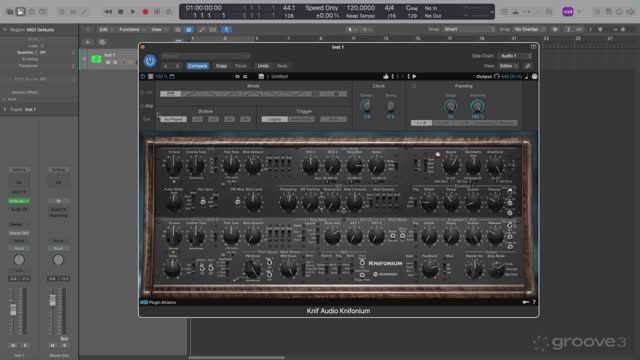Select the green Inst 1 track icon
Screen dimensions: 640x360
(96, 59)
